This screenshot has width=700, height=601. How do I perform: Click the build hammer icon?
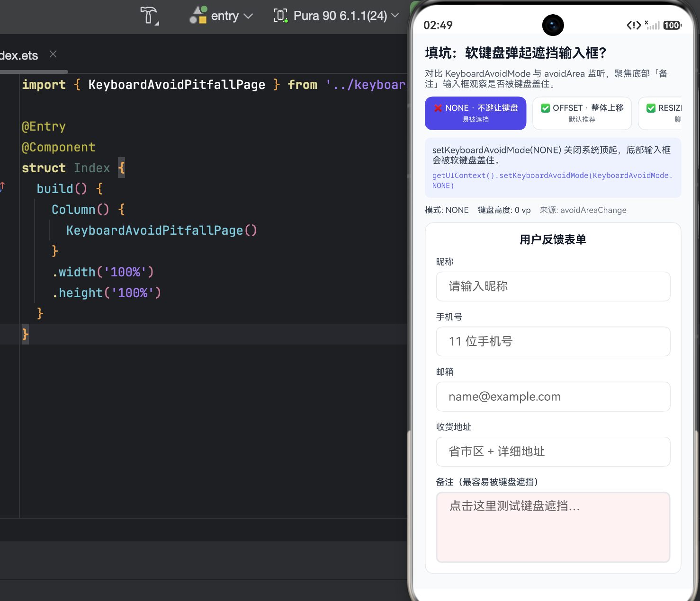point(149,16)
